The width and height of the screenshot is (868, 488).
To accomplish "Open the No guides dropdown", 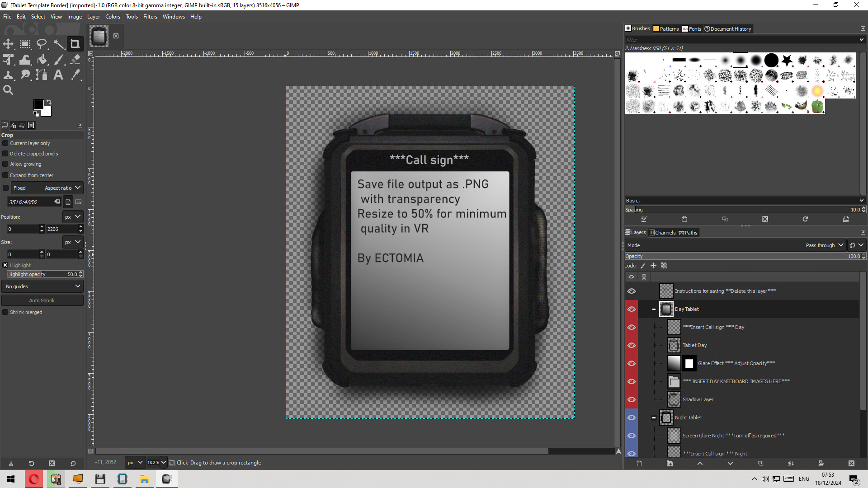I will tap(42, 286).
